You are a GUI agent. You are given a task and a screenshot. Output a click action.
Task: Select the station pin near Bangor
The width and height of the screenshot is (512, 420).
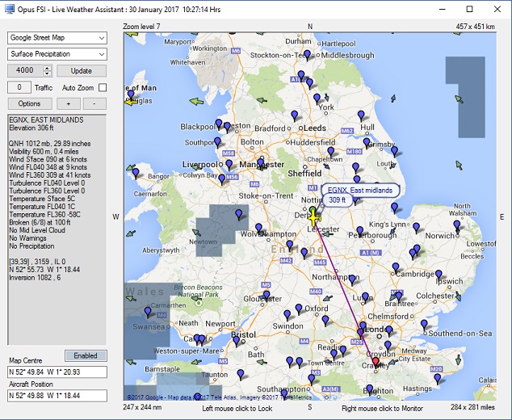[136, 173]
